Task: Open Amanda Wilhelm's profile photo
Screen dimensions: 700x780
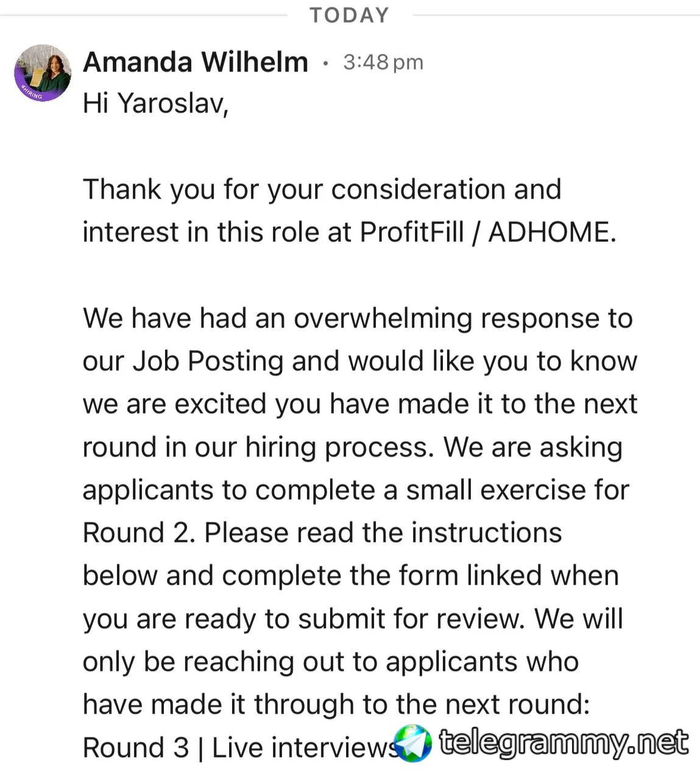Action: coord(43,73)
